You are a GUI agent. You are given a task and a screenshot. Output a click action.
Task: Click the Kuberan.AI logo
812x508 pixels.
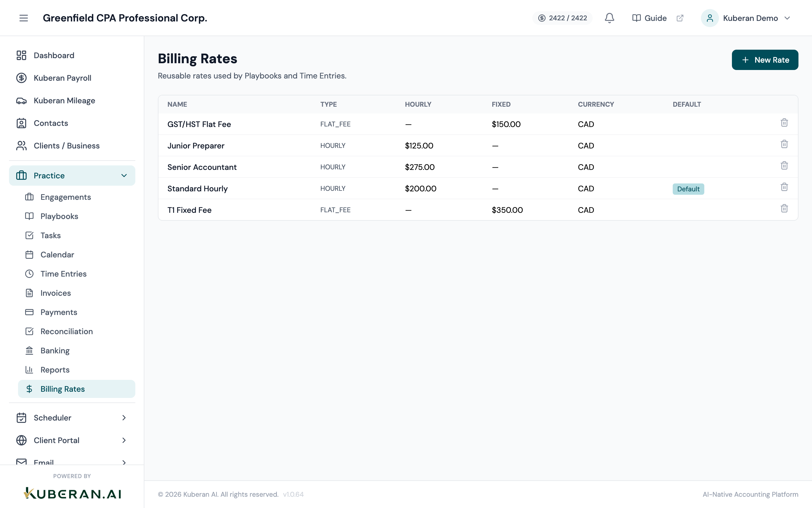[72, 493]
